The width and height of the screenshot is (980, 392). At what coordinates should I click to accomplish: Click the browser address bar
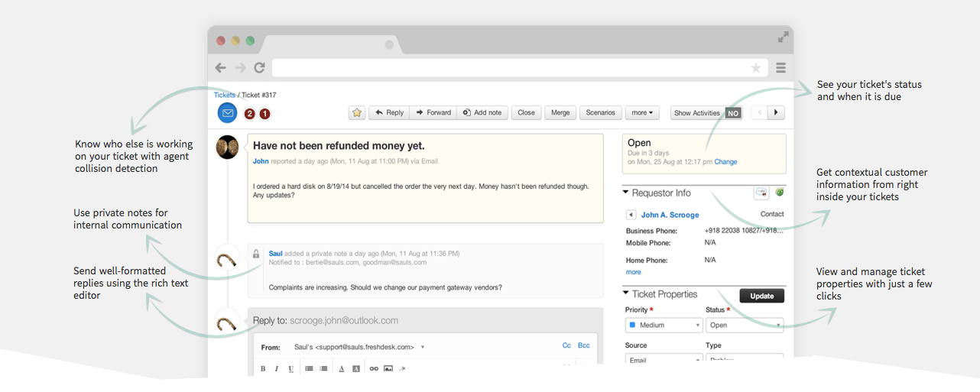tap(520, 68)
